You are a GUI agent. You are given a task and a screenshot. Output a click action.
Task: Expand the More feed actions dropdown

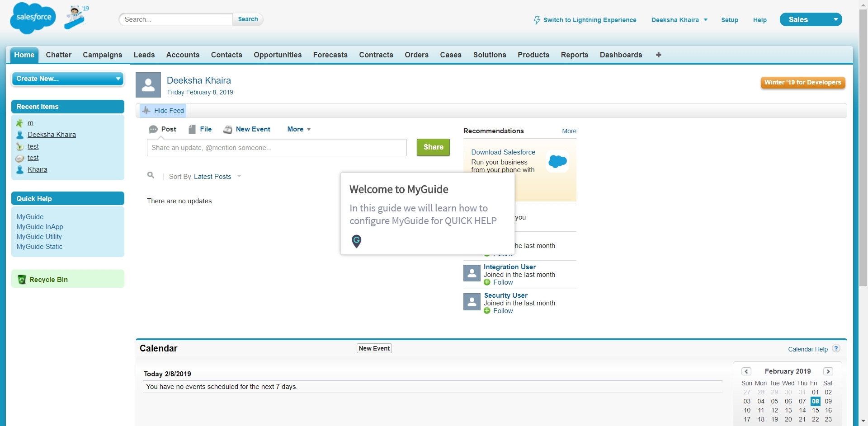(299, 129)
